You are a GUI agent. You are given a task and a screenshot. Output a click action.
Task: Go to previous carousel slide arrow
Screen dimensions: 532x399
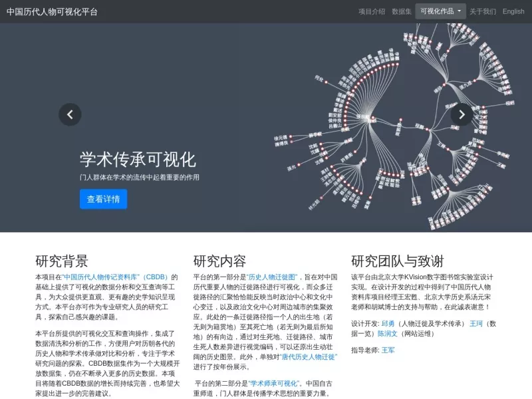coord(70,114)
